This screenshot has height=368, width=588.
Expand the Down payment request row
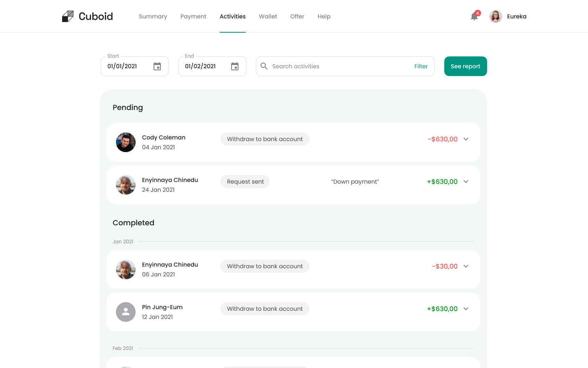[x=466, y=182]
